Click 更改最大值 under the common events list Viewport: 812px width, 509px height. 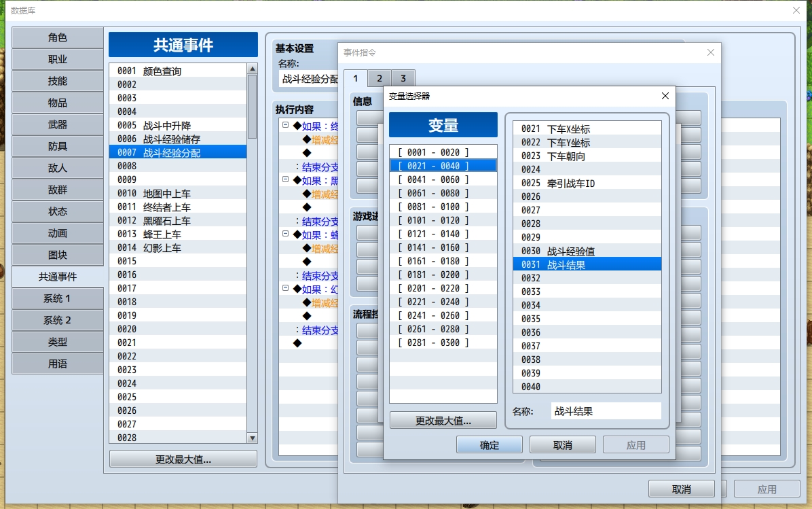click(183, 459)
